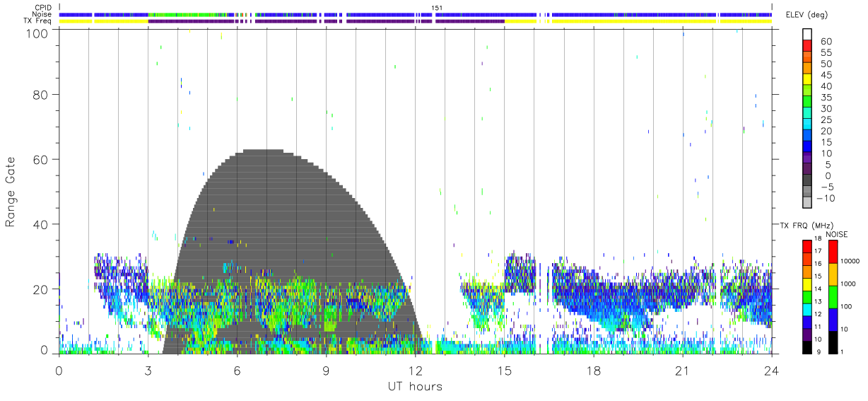Click the yellow segment of the ELEV color bar

[807, 79]
